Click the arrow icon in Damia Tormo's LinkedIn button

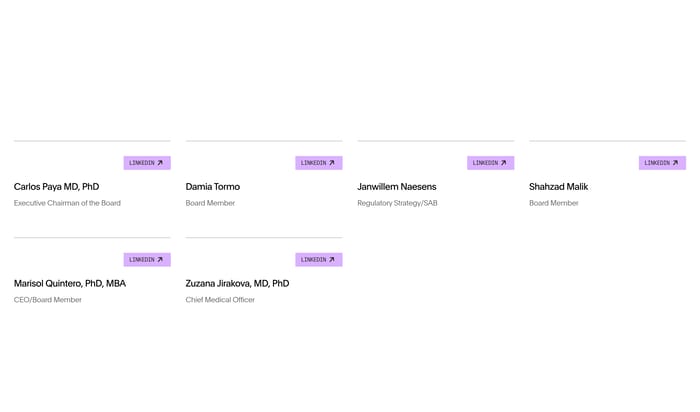coord(332,163)
